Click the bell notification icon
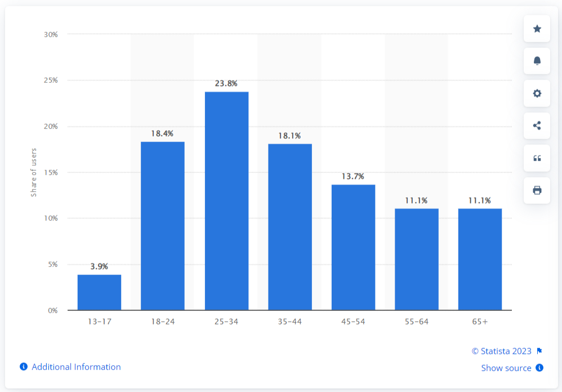Image resolution: width=562 pixels, height=392 pixels. [537, 61]
